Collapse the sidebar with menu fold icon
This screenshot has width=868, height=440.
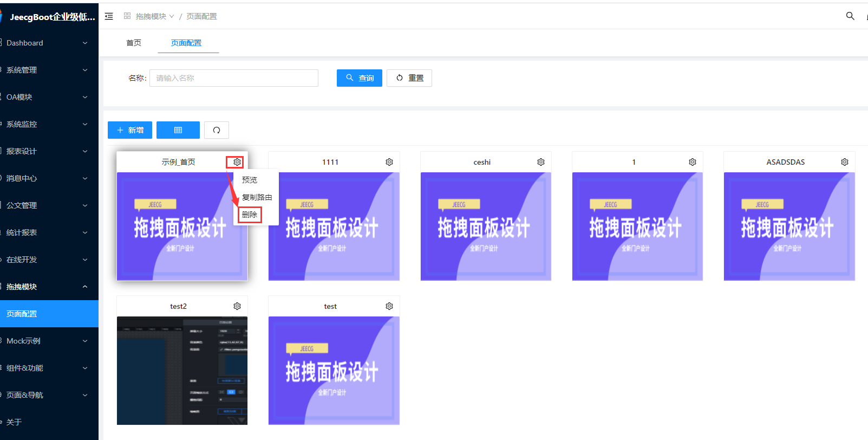tap(109, 16)
